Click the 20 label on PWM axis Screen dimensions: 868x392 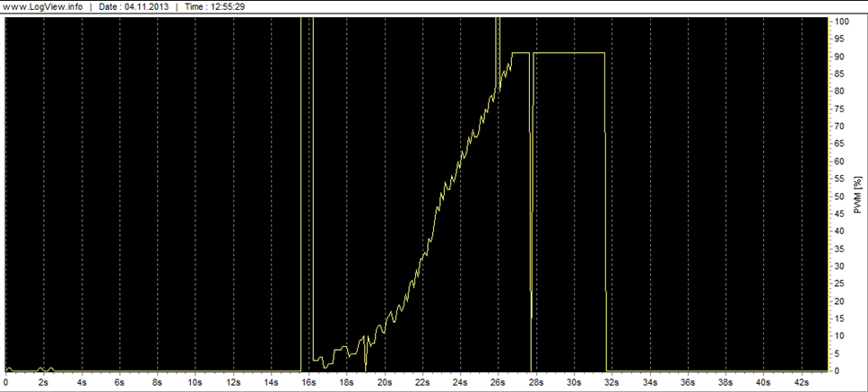pyautogui.click(x=840, y=301)
